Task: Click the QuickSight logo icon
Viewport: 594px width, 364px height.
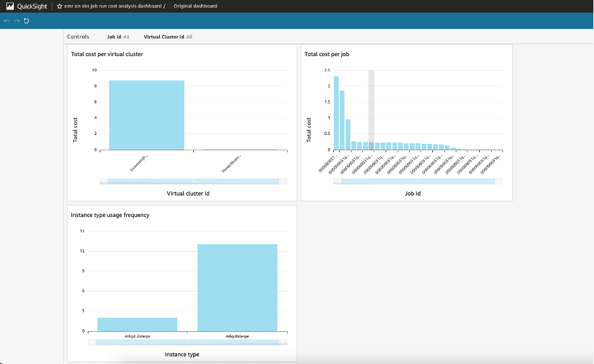Action: point(9,6)
